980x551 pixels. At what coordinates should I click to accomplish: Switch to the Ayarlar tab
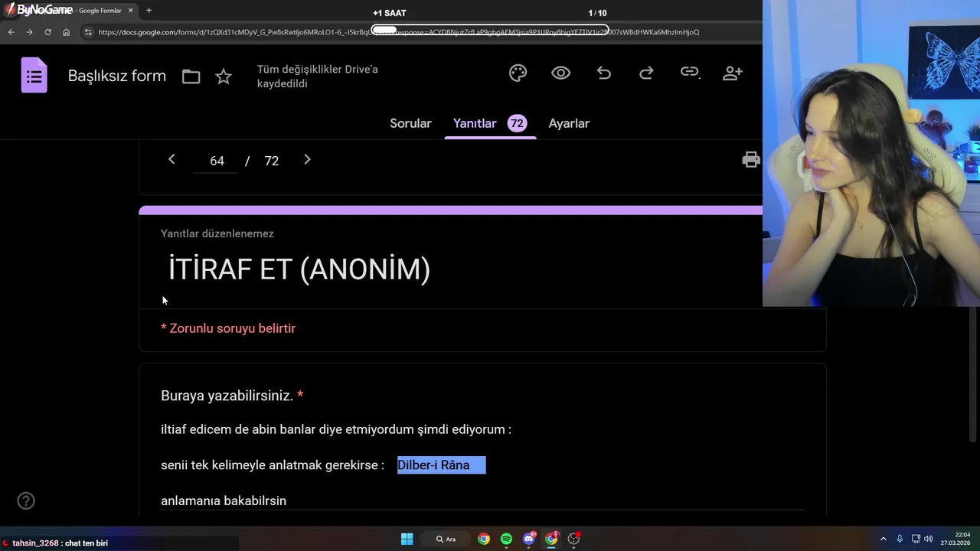click(569, 123)
